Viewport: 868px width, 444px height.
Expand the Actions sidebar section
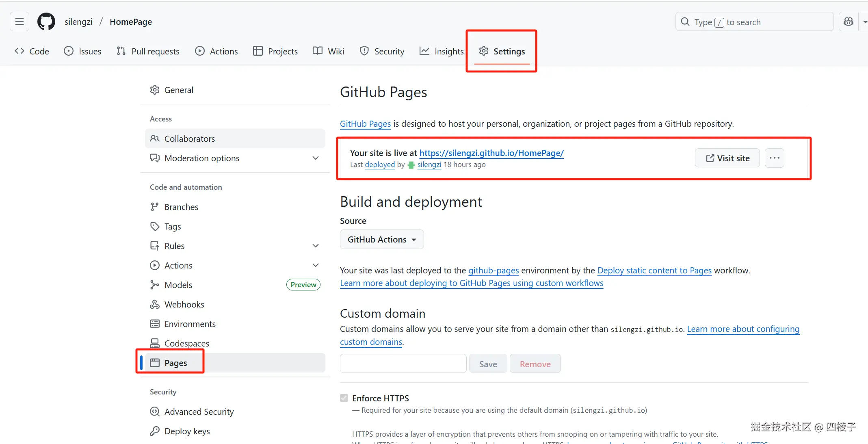tap(315, 265)
